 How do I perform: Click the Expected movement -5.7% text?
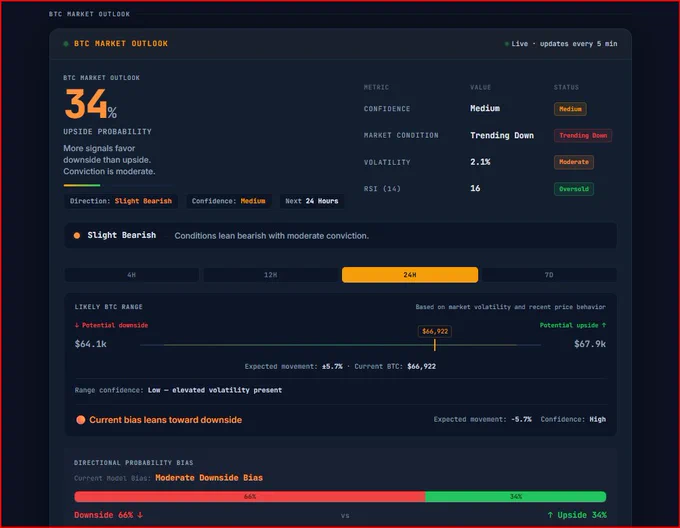click(x=483, y=419)
